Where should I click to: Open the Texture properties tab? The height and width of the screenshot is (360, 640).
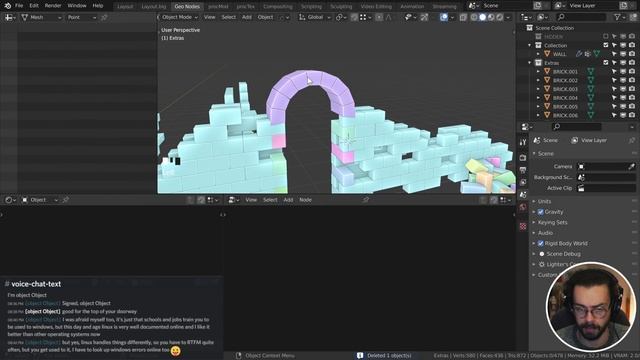tap(523, 227)
